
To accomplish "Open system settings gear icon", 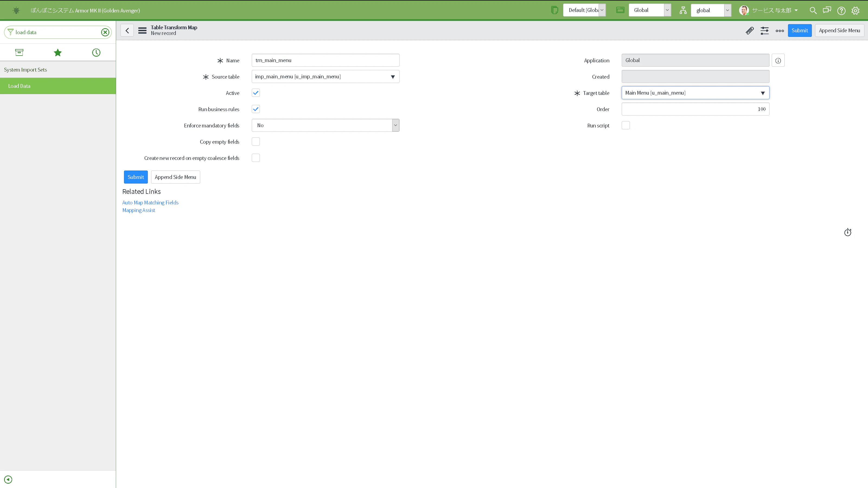I will pyautogui.click(x=856, y=11).
